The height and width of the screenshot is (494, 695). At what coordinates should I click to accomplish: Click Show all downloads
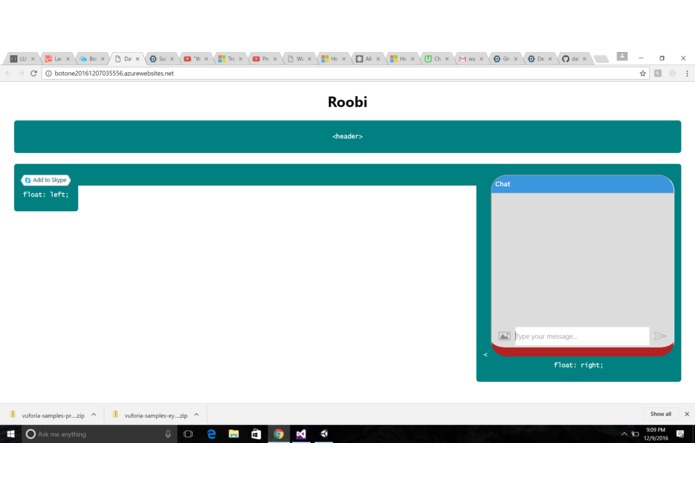(660, 414)
